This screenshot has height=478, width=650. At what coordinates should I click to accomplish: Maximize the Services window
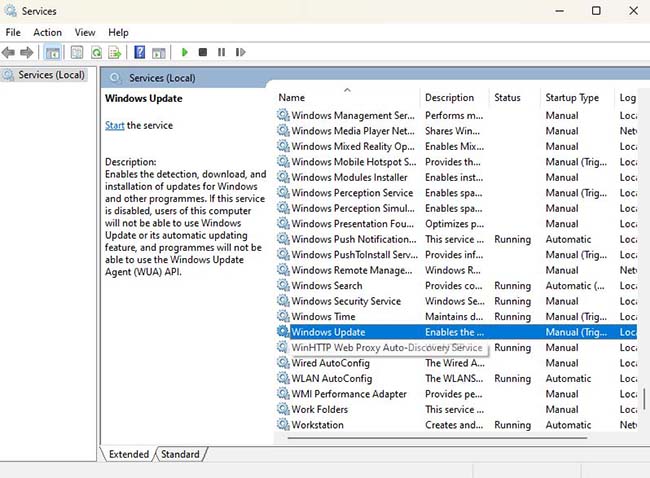pos(596,10)
